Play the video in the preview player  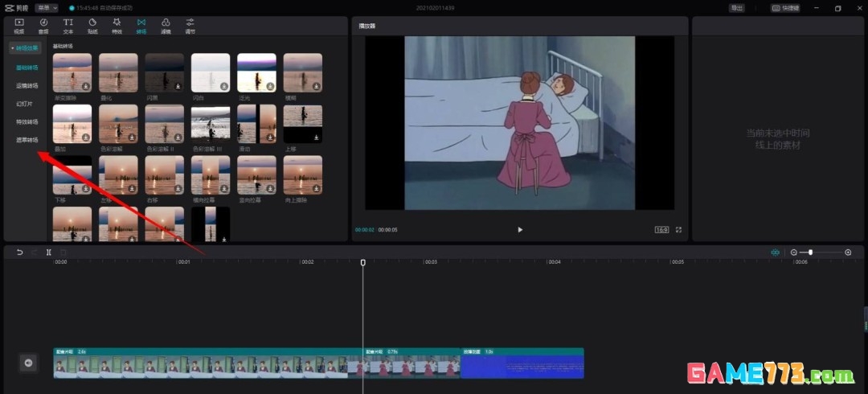point(520,230)
